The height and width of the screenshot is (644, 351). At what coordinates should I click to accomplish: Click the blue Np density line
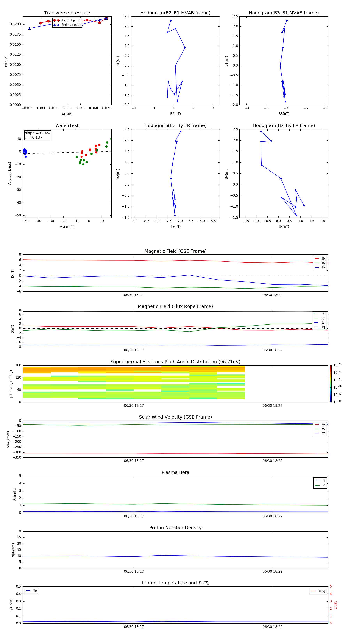pos(175,556)
